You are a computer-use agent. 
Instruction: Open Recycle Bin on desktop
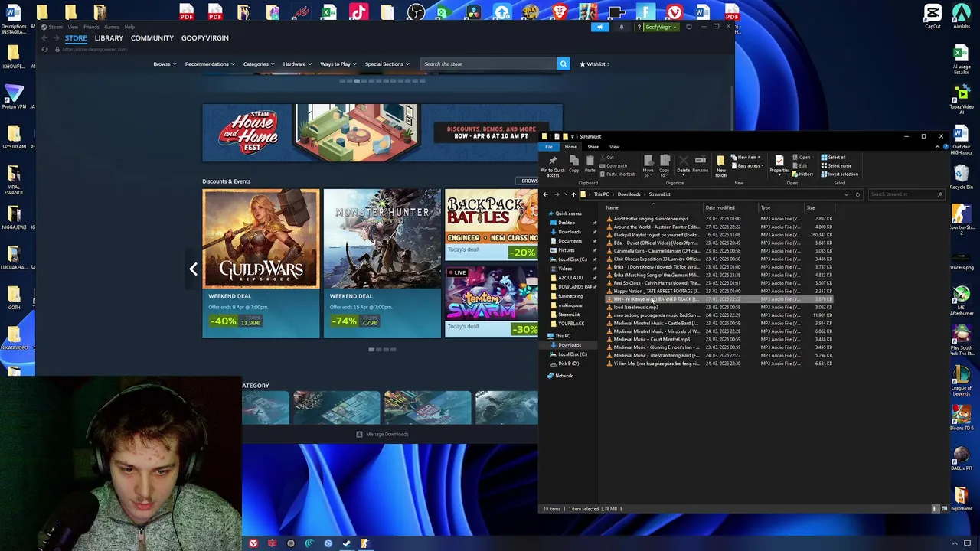961,177
